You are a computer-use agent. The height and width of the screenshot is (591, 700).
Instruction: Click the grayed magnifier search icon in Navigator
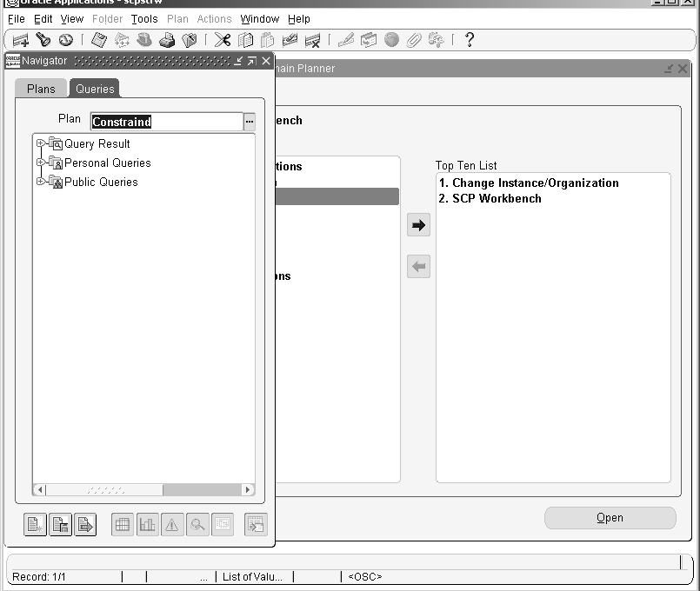click(197, 525)
